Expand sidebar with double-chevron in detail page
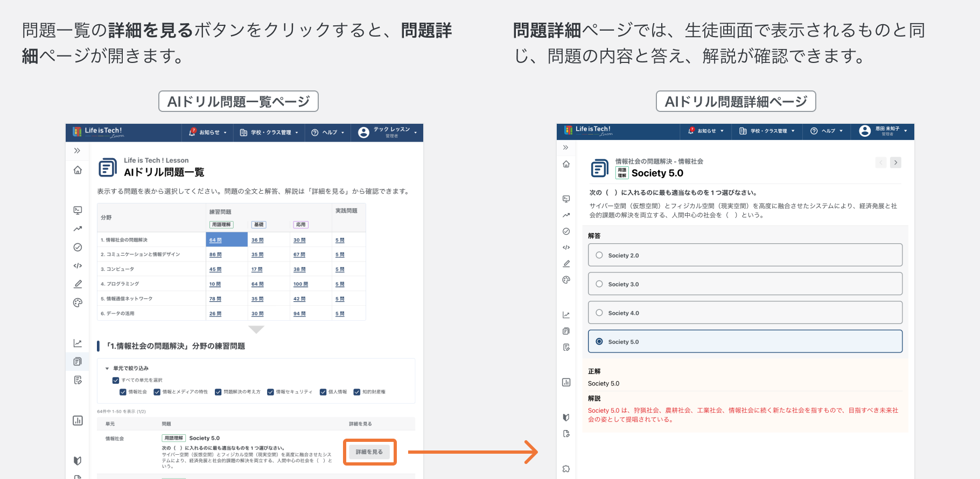The width and height of the screenshot is (980, 479). point(565,147)
